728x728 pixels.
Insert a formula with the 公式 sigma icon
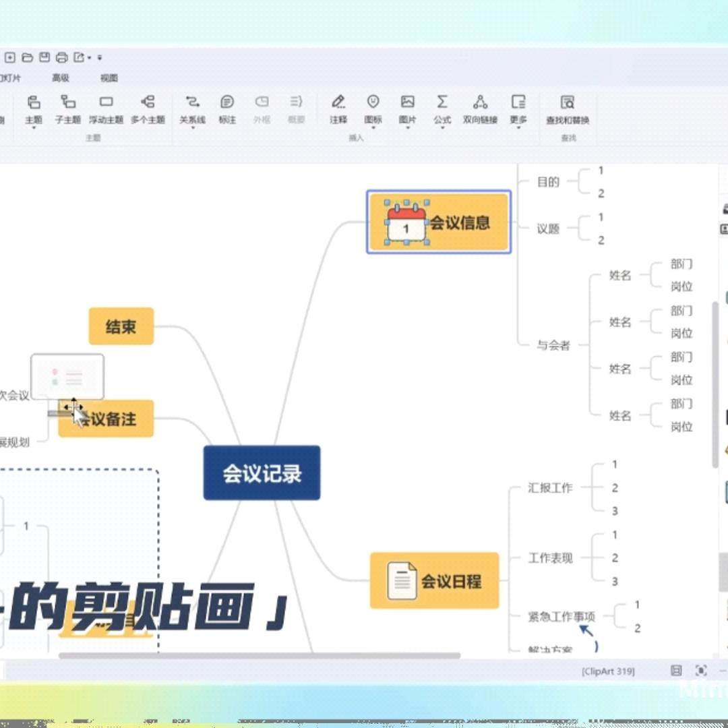[x=442, y=102]
